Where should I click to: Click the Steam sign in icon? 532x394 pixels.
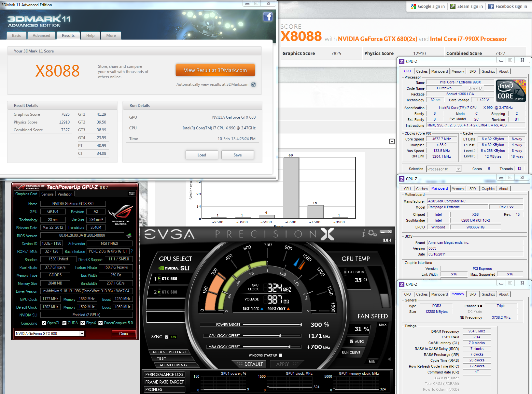click(x=453, y=6)
